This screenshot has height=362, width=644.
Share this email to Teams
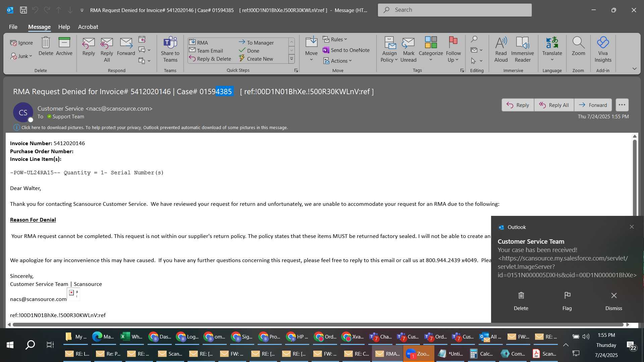click(x=170, y=50)
